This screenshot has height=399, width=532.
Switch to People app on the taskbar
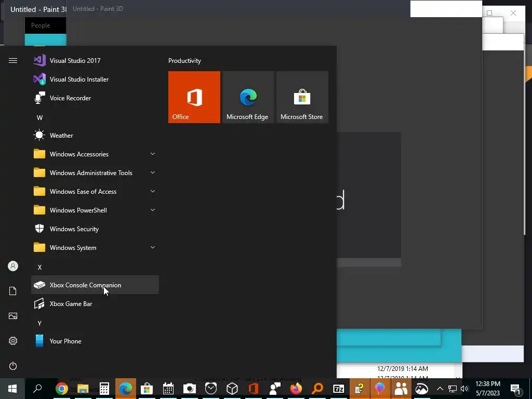(x=401, y=389)
